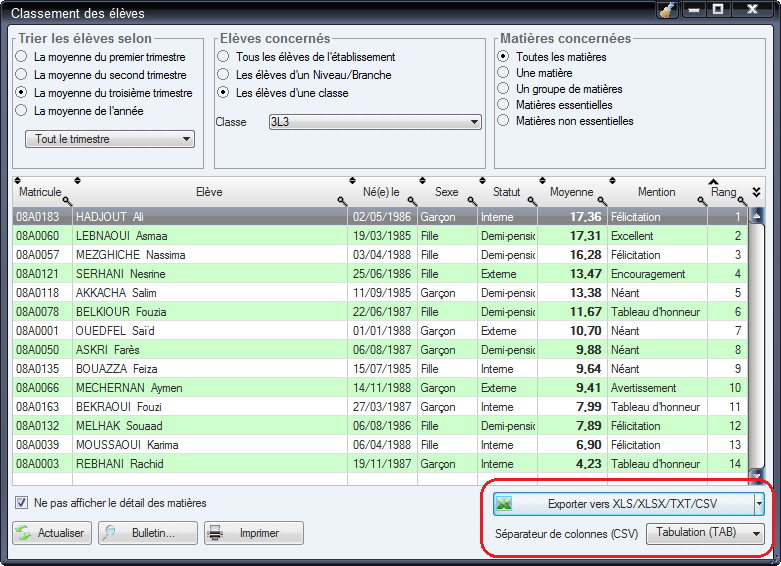Click the table scrollbar up arrow
Screen dimensions: 781x566
pos(757,216)
